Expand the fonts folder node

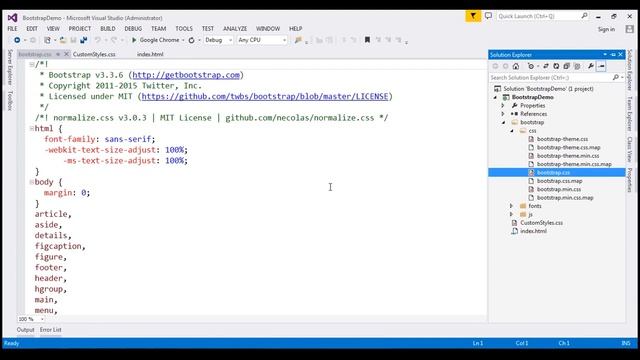pyautogui.click(x=511, y=206)
